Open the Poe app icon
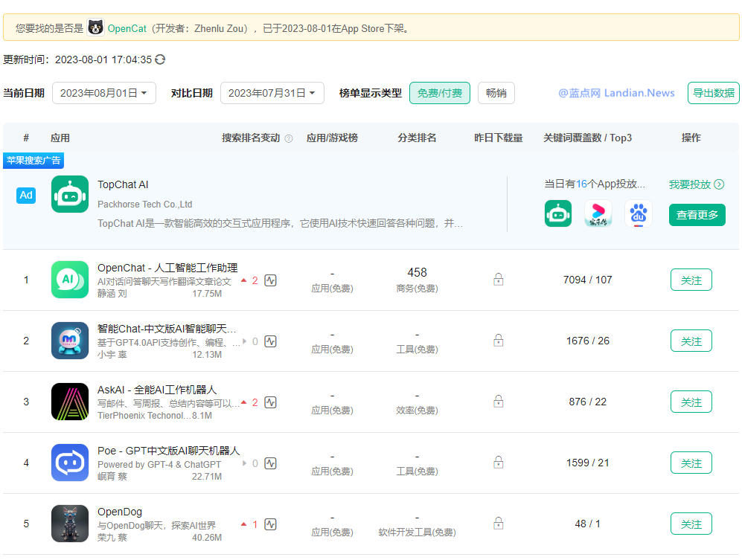This screenshot has width=742, height=560. pyautogui.click(x=70, y=463)
